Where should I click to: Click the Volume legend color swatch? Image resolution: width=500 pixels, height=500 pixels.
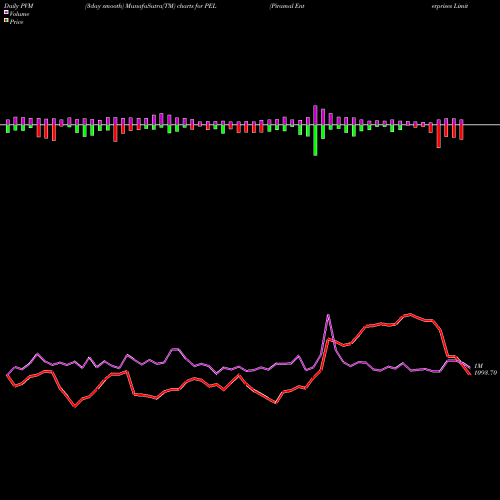(6, 13)
